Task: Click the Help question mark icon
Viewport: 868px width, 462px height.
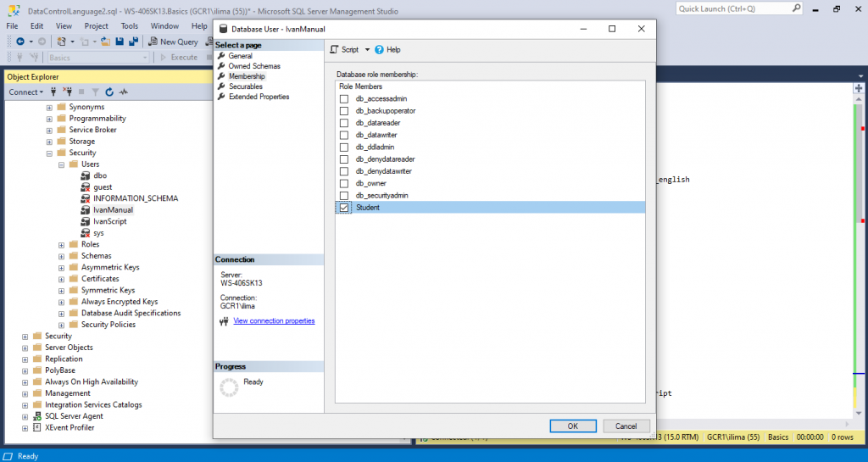Action: click(379, 50)
